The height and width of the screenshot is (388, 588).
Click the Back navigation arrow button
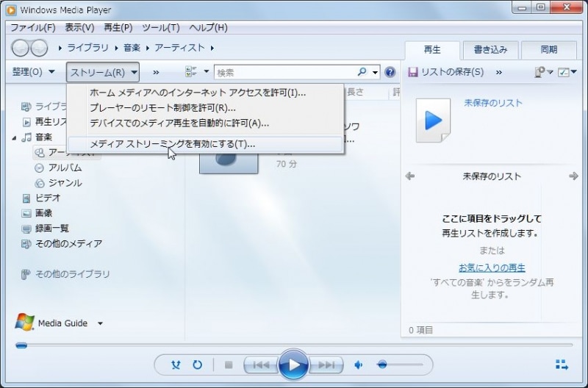[x=21, y=48]
